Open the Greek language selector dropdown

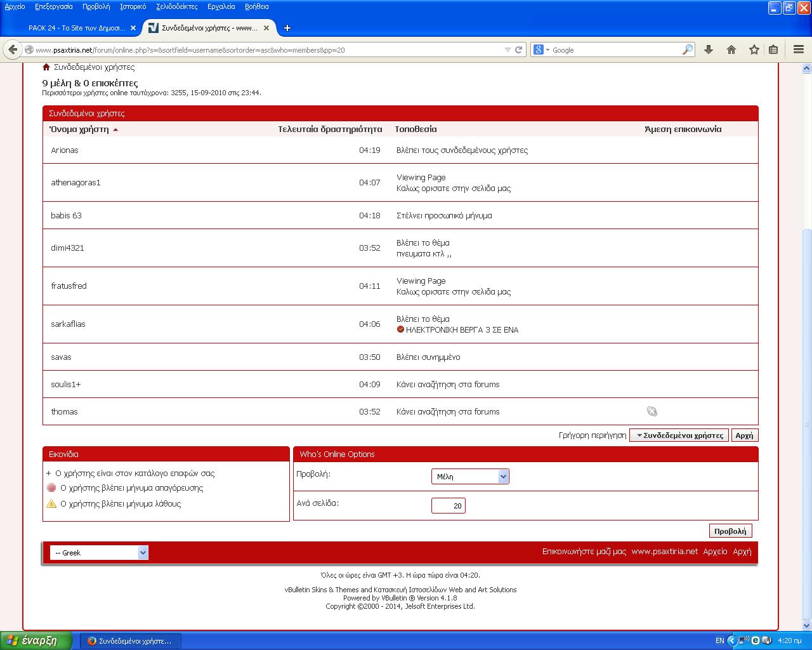click(x=99, y=553)
